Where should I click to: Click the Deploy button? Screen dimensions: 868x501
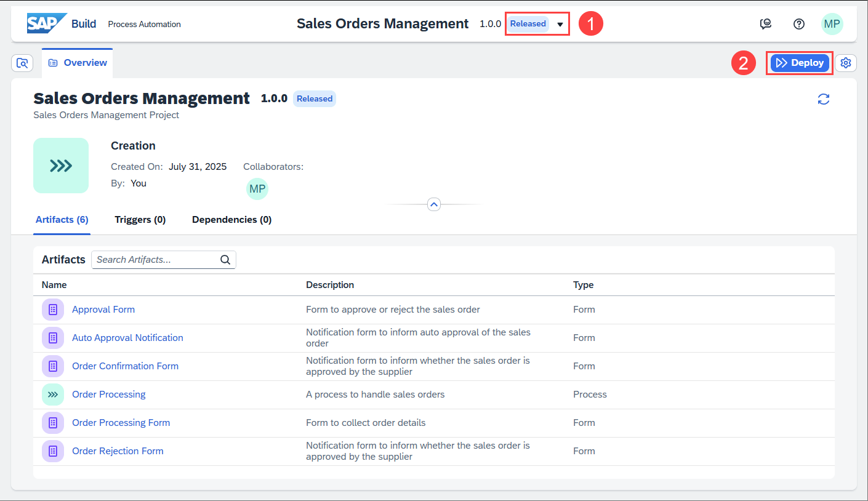pyautogui.click(x=800, y=63)
